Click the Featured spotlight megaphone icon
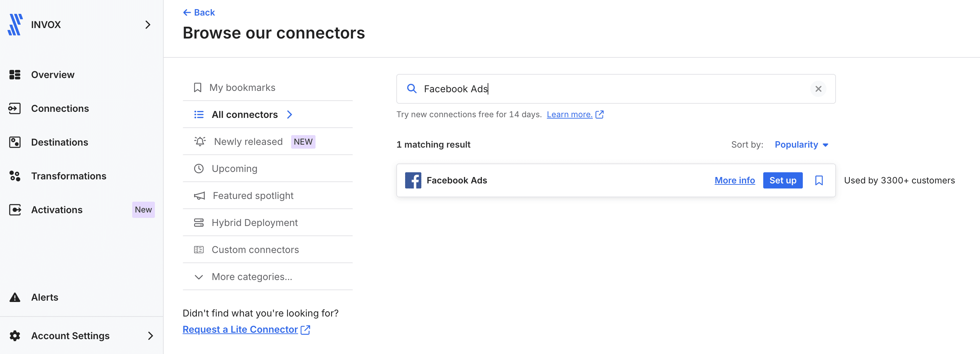The height and width of the screenshot is (354, 980). click(200, 196)
